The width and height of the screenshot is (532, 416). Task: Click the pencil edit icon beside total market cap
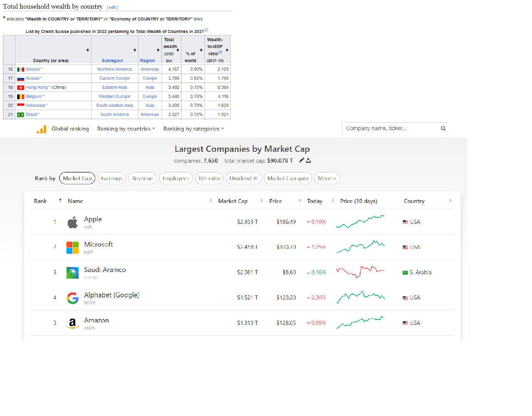302,160
